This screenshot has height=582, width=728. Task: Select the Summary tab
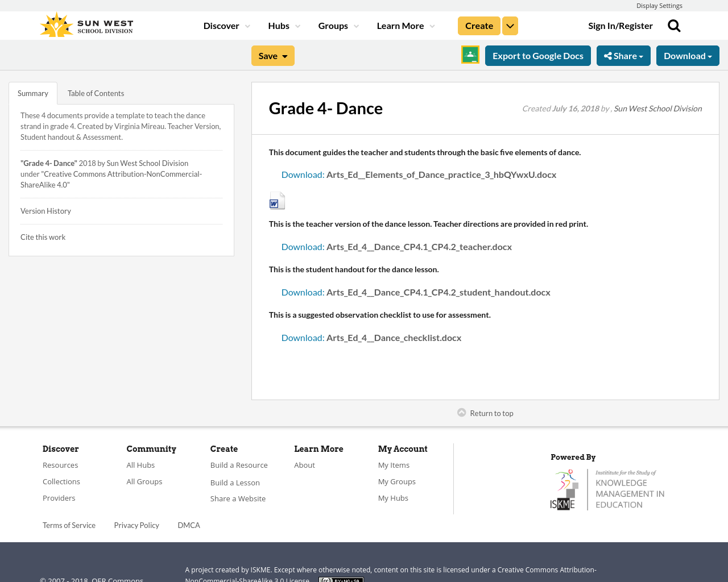(32, 92)
